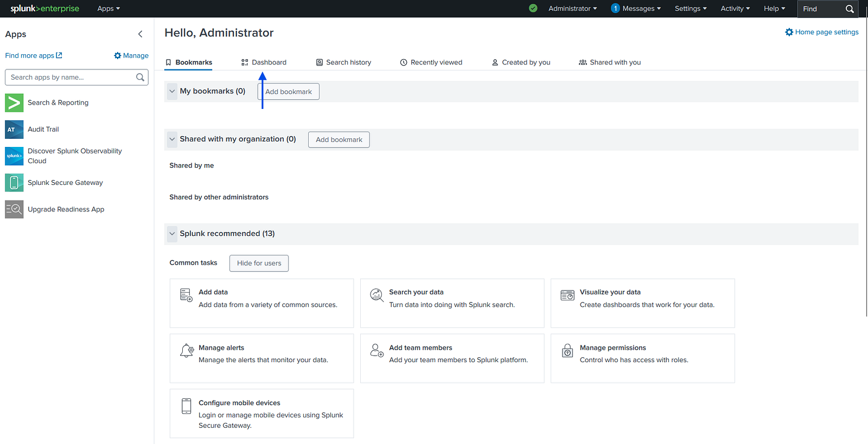Click the Configure mobile devices phone icon
Screen dimensions: 868x444
tap(187, 406)
